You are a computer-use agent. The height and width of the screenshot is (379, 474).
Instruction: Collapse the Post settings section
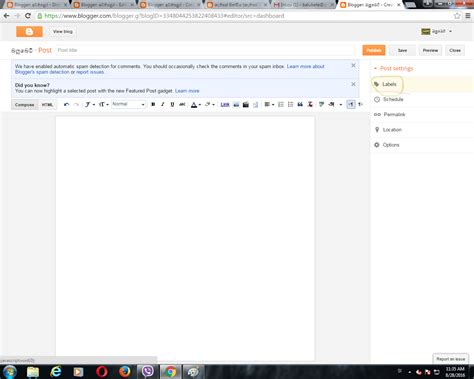pos(393,68)
